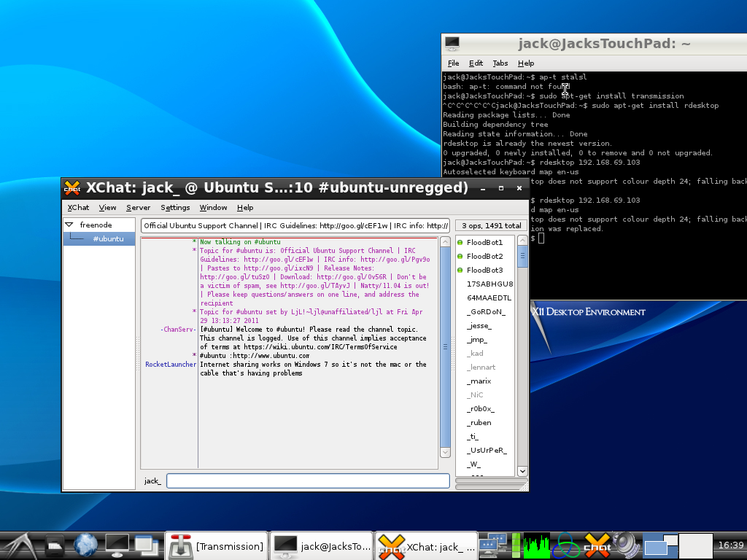Launch terminal from the panel monitor icon
The image size is (747, 560).
point(117,546)
